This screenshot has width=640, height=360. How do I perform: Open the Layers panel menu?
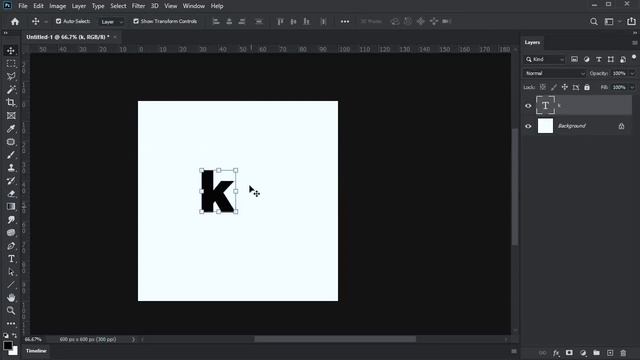coord(634,42)
